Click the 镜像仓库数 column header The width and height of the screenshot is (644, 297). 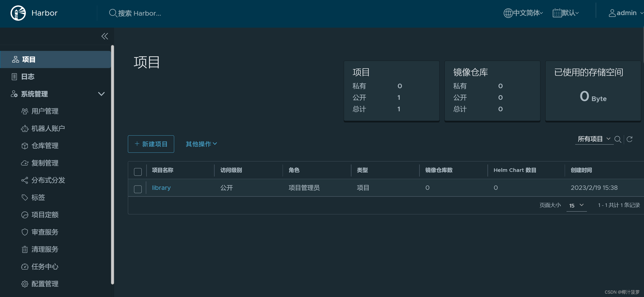point(439,170)
